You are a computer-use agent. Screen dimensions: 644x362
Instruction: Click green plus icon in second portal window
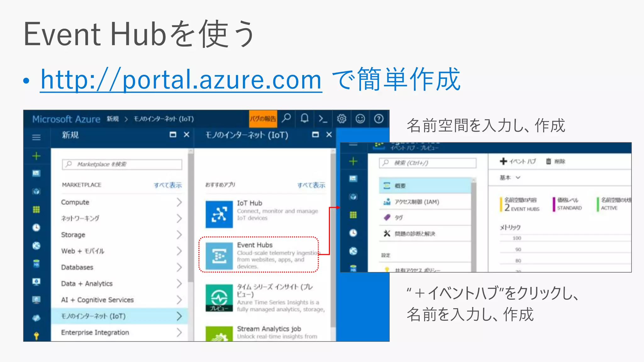(353, 161)
